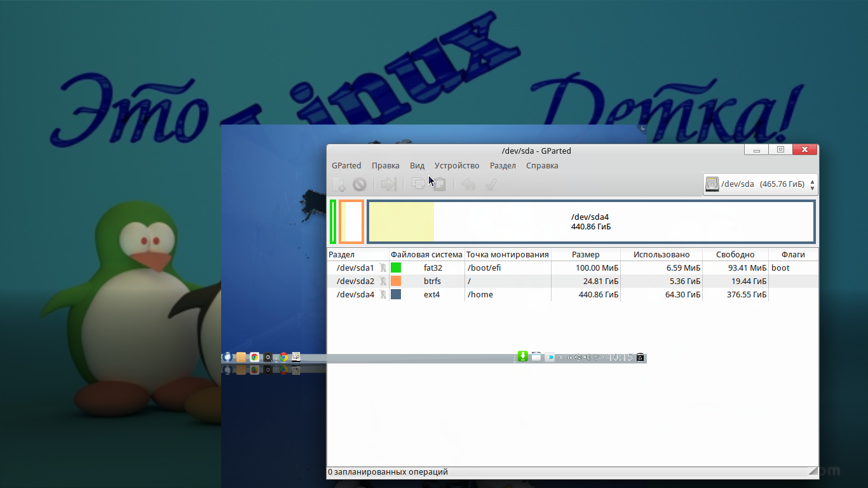Open the device selector dropdown /dev/sda
This screenshot has height=488, width=868.
[x=760, y=184]
